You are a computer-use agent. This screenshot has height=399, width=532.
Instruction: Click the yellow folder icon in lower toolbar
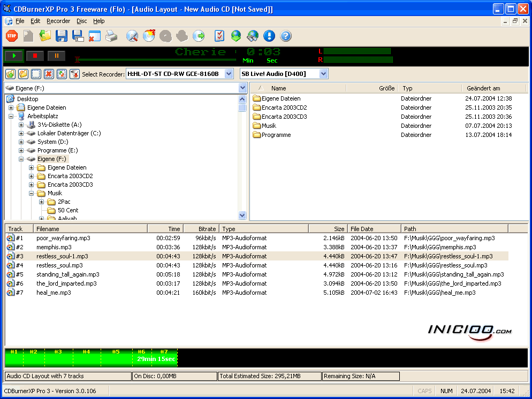coord(23,74)
